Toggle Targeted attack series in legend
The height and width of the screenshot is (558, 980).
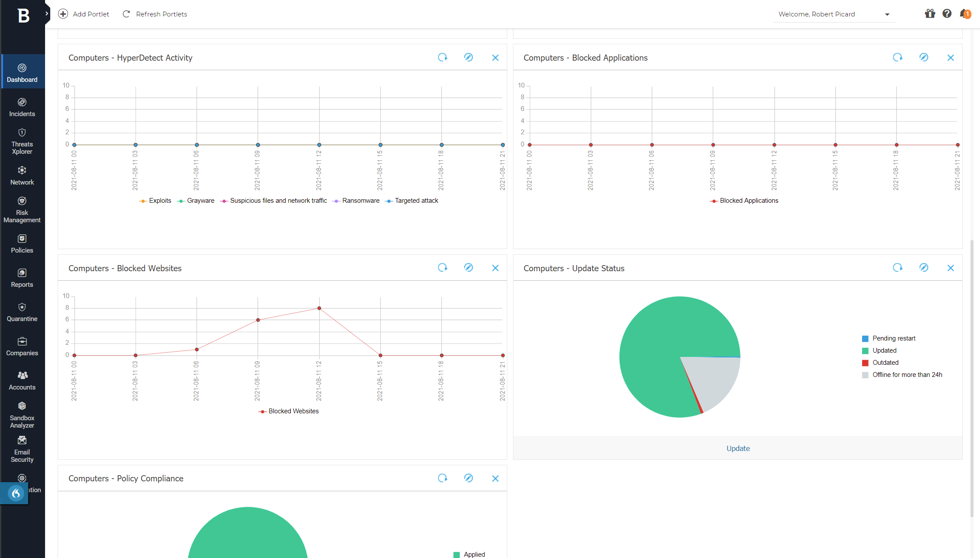(412, 201)
